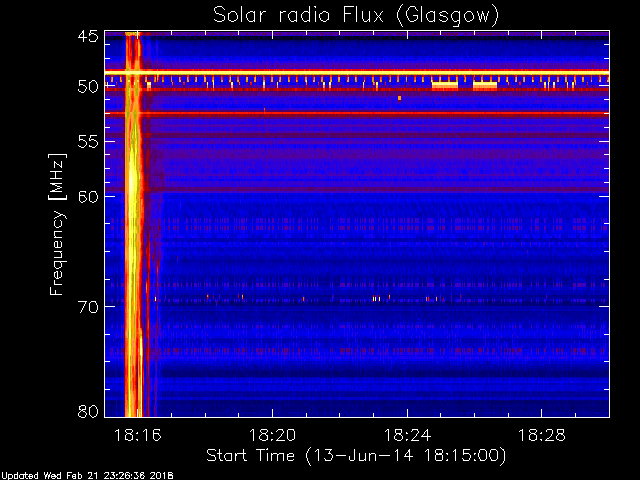Click the bright yellow solar burst near 18:16

[133, 224]
